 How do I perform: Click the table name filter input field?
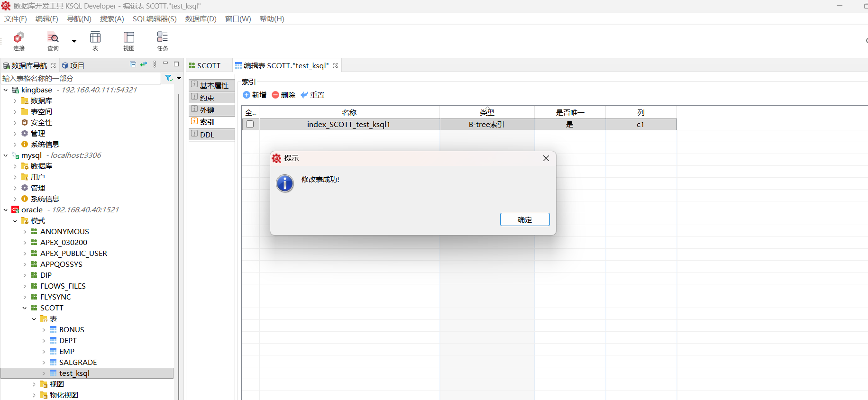[x=81, y=78]
